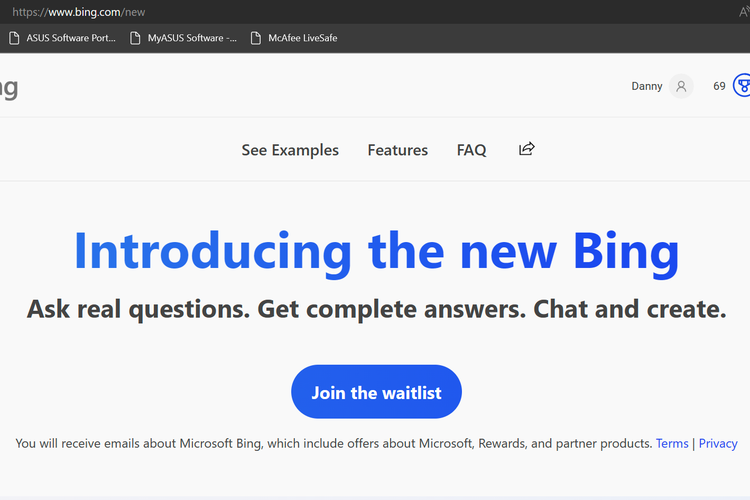
Task: Switch to the Features section
Action: 397,150
